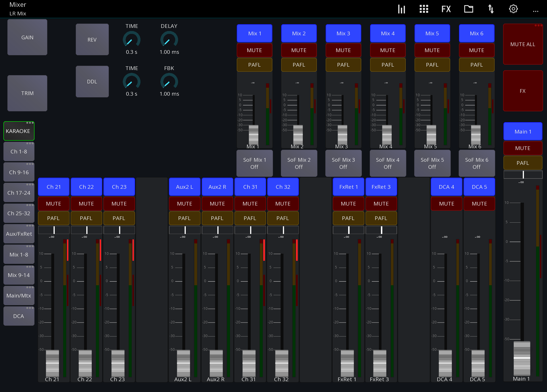
Task: Open the input/output patching icon
Action: coord(491,9)
